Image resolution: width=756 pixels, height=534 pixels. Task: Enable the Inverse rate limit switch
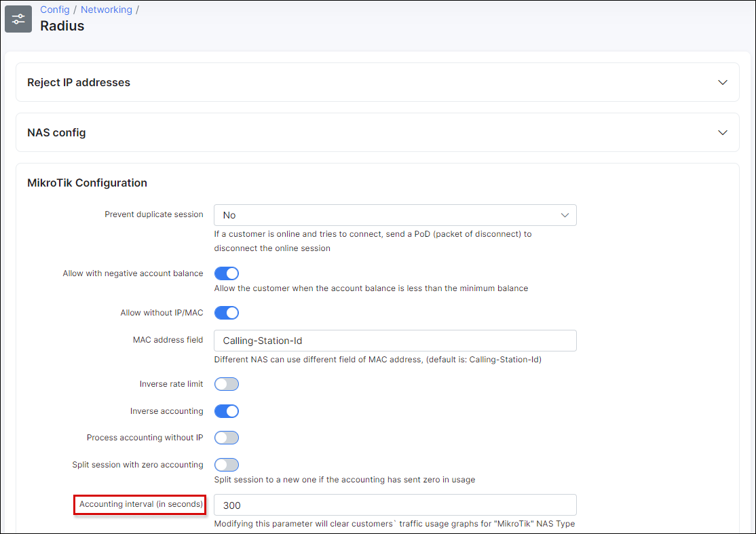point(227,384)
